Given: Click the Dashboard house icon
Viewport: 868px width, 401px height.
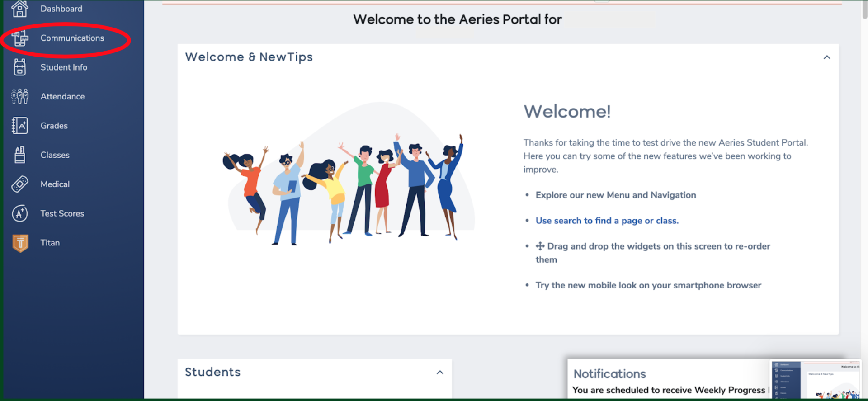Looking at the screenshot, I should click(20, 9).
